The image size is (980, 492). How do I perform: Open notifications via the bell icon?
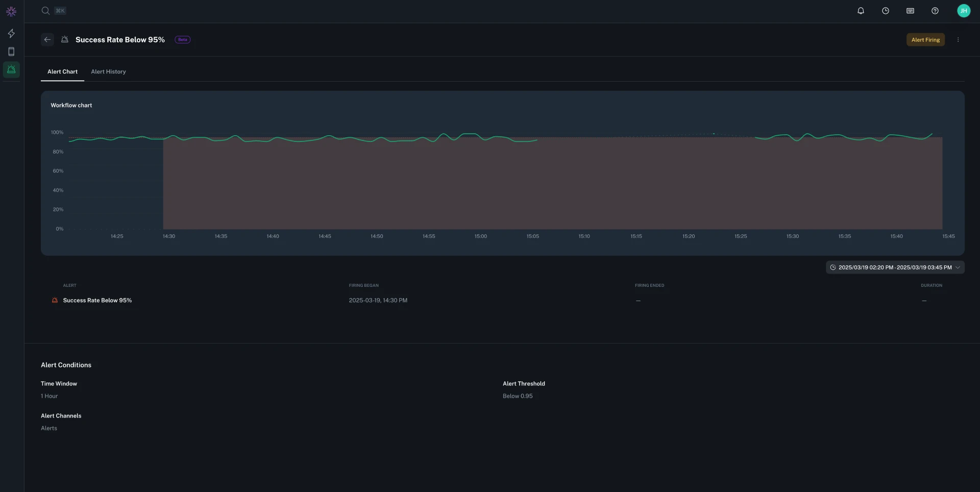(x=861, y=11)
